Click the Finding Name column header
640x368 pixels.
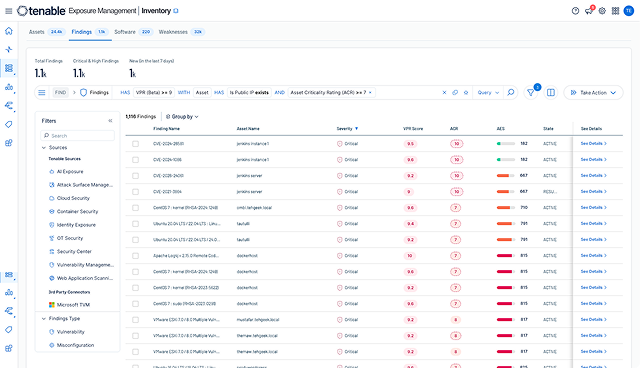tap(167, 129)
